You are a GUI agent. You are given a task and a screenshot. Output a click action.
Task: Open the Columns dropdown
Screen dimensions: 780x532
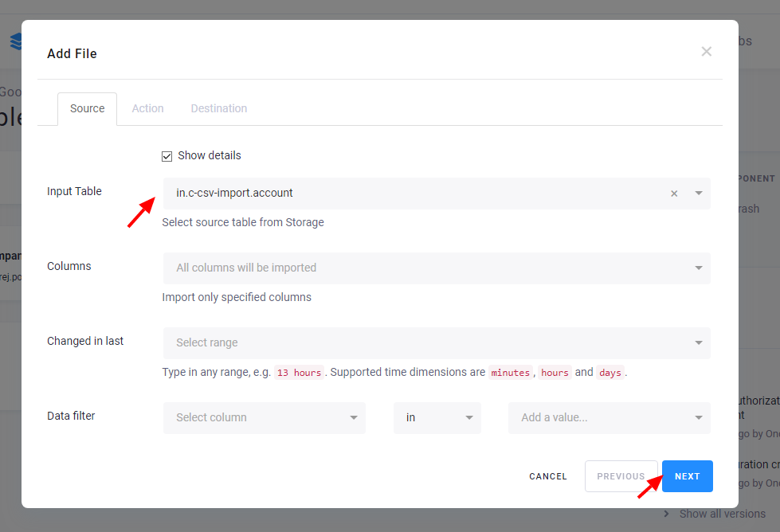tap(437, 268)
